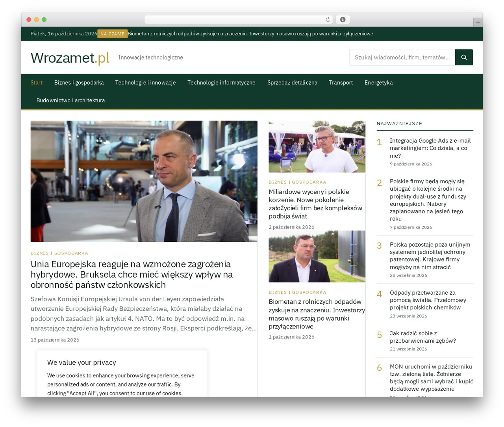Open Biznes i gospodarka menu section

79,83
